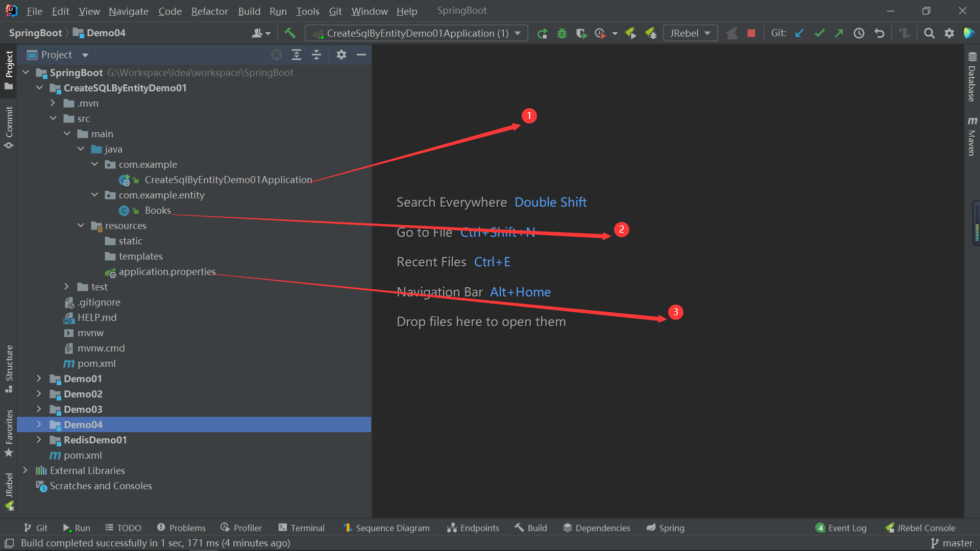Stop the running application (red square icon)
The width and height of the screenshot is (980, 551).
pos(751,33)
